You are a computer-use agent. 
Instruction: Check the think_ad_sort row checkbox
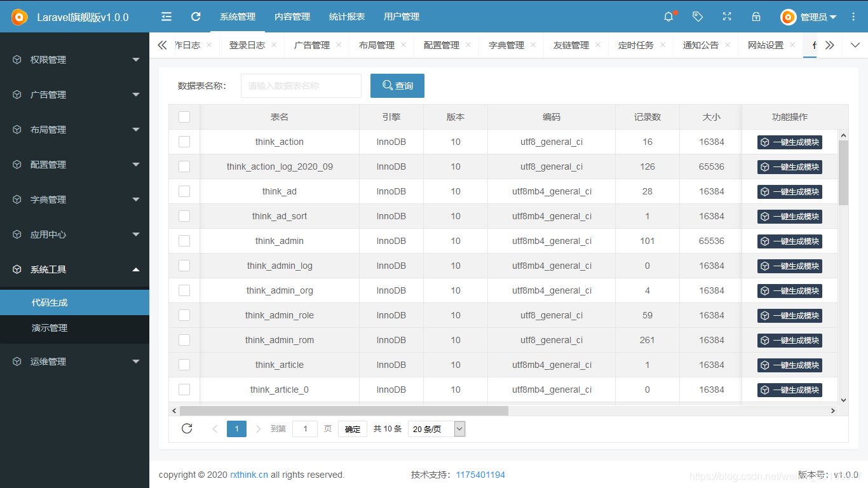[184, 216]
